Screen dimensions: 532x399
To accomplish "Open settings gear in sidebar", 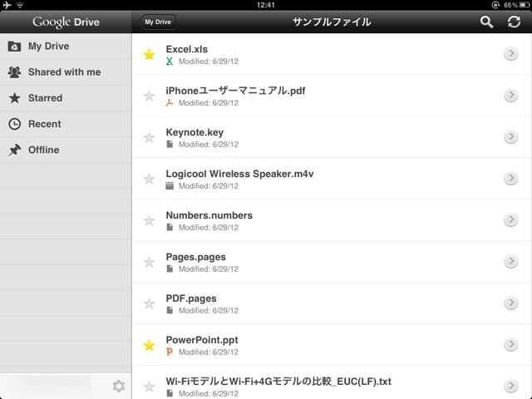I will point(119,386).
